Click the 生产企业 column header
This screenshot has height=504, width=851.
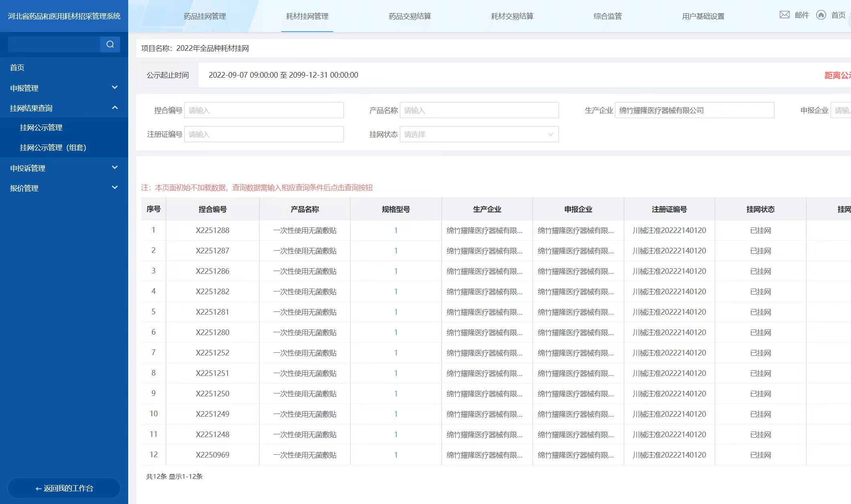[487, 209]
